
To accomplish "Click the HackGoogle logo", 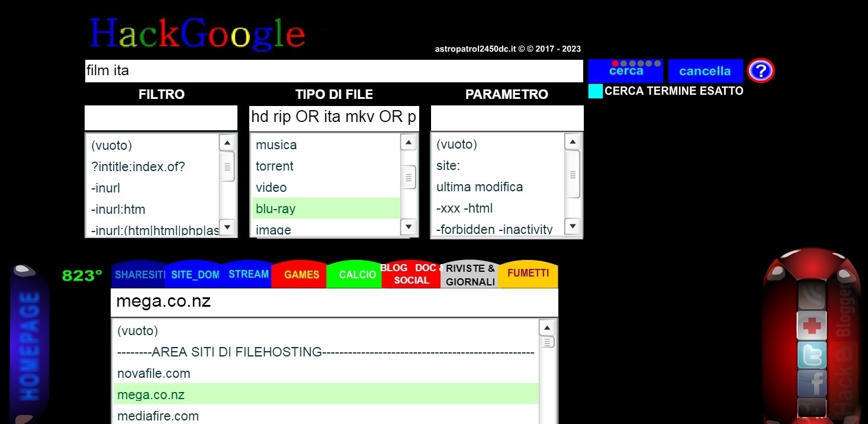I will click(x=197, y=33).
